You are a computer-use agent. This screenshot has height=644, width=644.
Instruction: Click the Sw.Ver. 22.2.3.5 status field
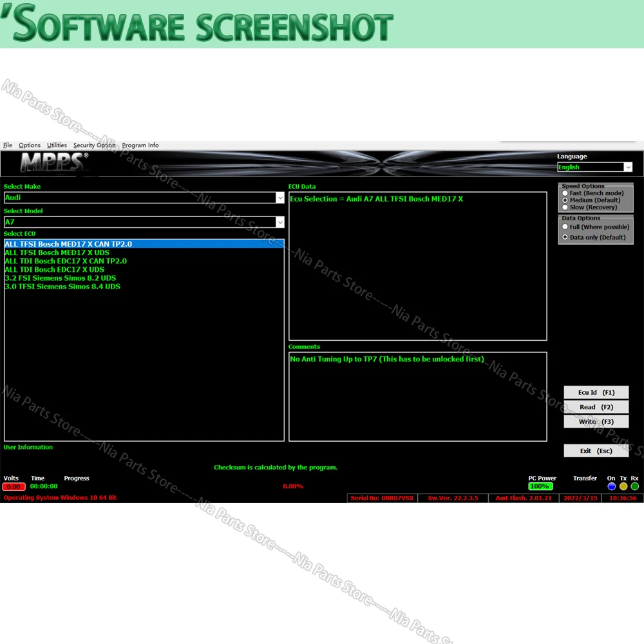[x=453, y=498]
